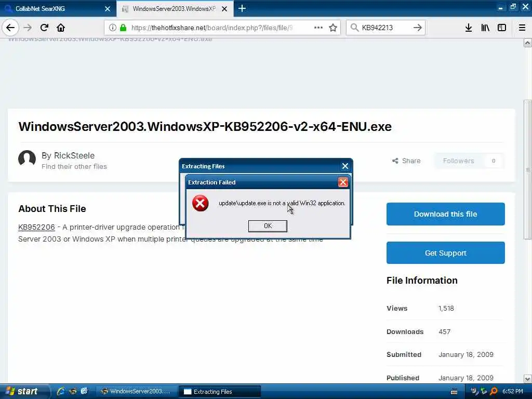Viewport: 532px width, 399px height.
Task: Click the Submitted date January 18, 2009
Action: pyautogui.click(x=466, y=354)
